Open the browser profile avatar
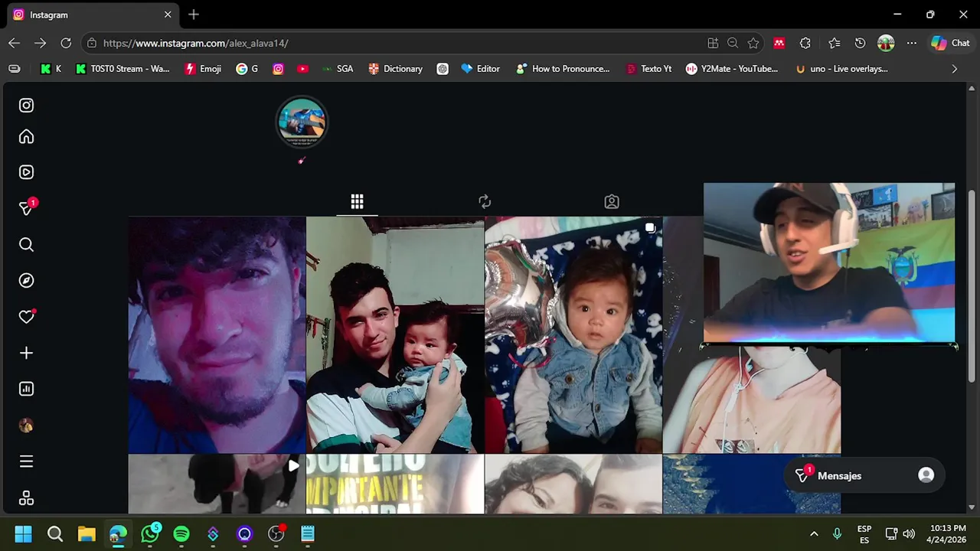Image resolution: width=980 pixels, height=551 pixels. click(x=886, y=43)
